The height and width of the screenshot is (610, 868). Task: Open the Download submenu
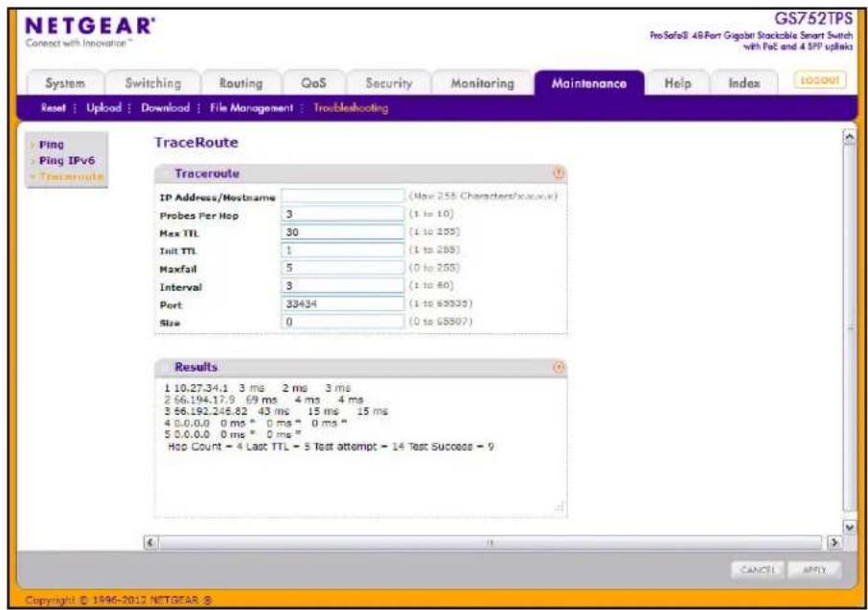tap(165, 108)
